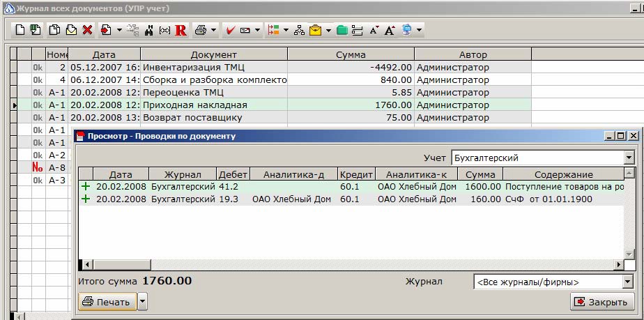Click the green folder icon

coord(342,30)
